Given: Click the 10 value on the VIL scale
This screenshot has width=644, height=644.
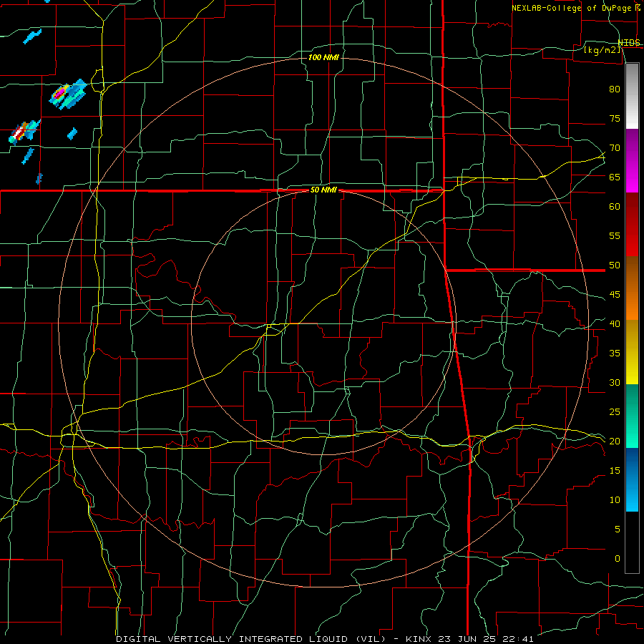Looking at the screenshot, I should tap(615, 500).
